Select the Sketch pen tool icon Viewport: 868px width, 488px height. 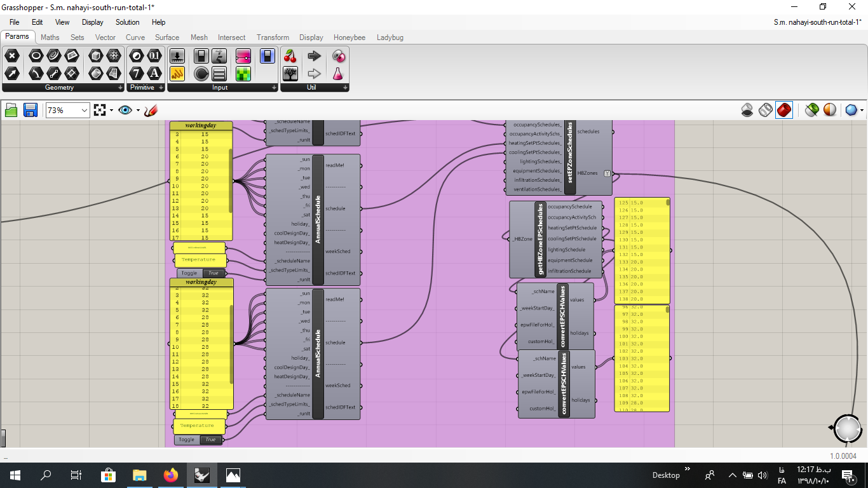click(x=151, y=111)
